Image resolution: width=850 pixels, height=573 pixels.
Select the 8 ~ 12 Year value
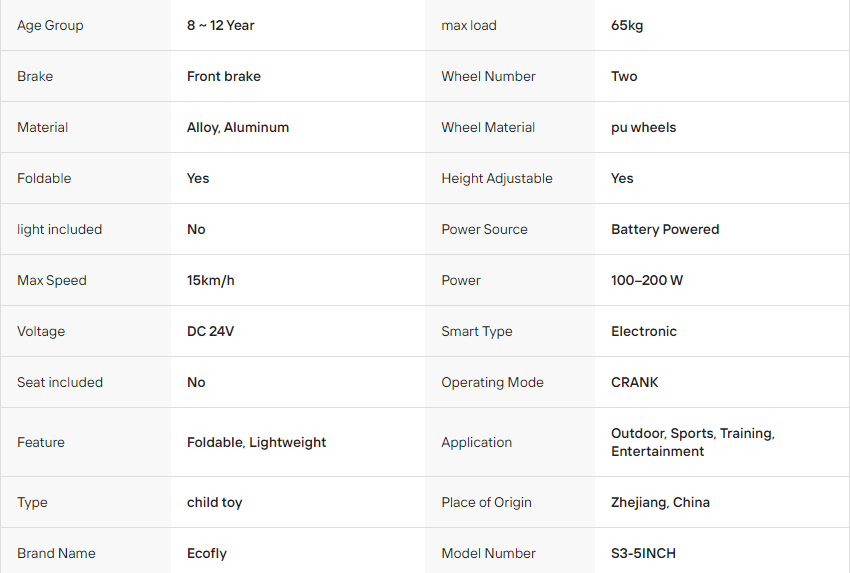[x=221, y=25]
